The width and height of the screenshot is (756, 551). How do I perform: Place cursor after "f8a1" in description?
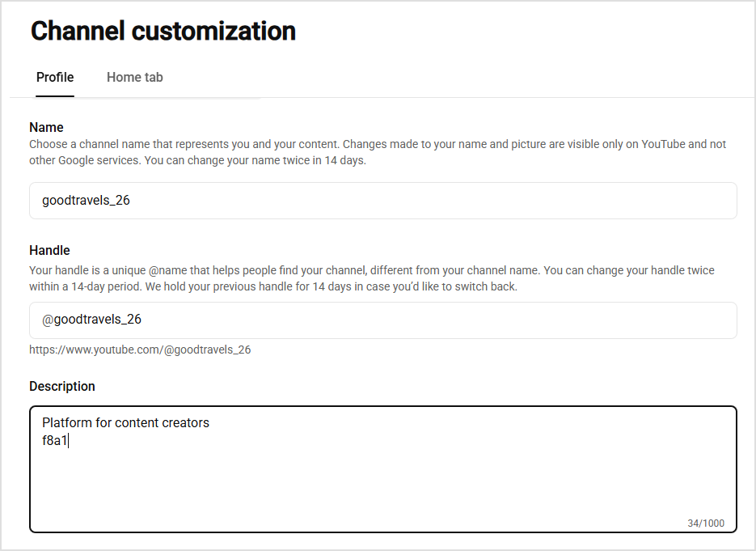pos(68,440)
